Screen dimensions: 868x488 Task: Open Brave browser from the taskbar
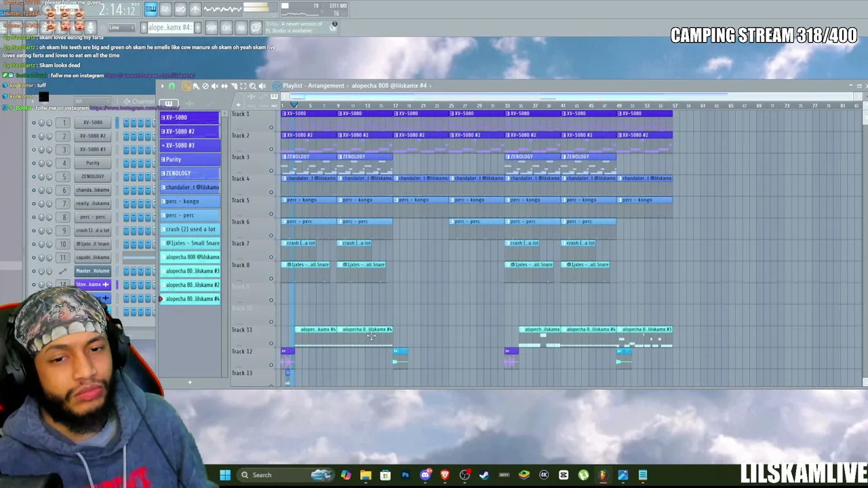tap(445, 475)
